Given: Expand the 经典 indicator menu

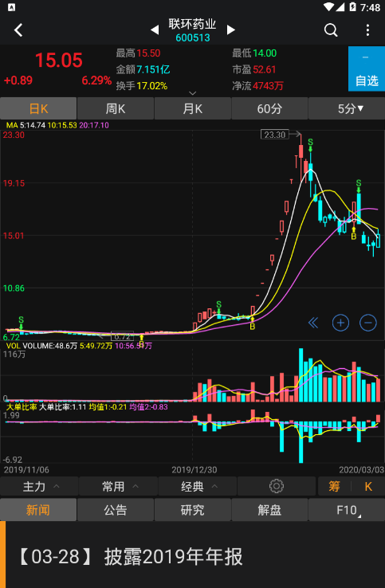Looking at the screenshot, I should pyautogui.click(x=198, y=486).
